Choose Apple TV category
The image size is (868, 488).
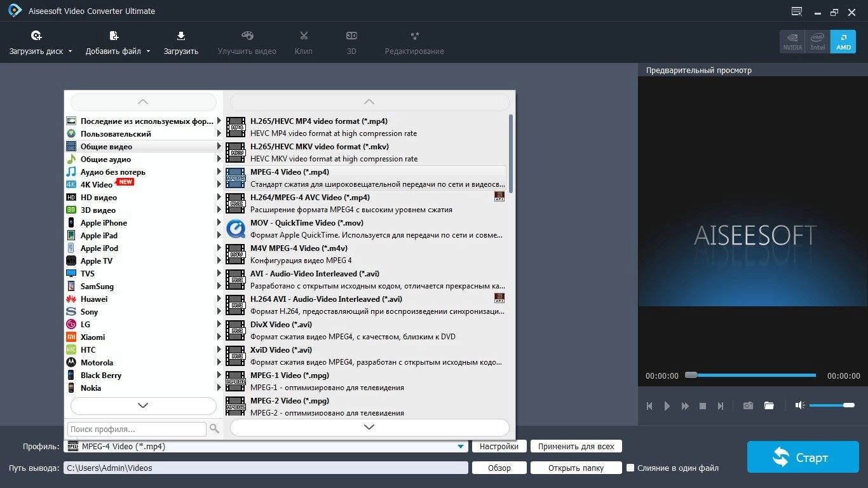pyautogui.click(x=144, y=261)
